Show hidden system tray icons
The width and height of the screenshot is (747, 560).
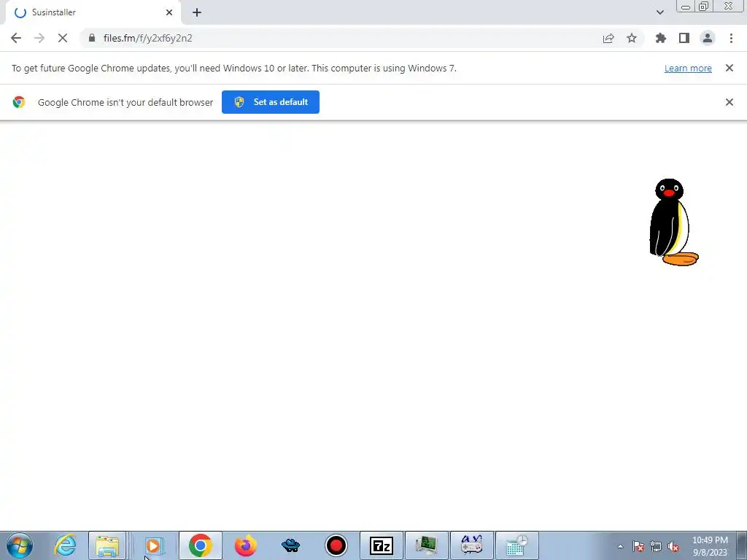click(x=620, y=547)
